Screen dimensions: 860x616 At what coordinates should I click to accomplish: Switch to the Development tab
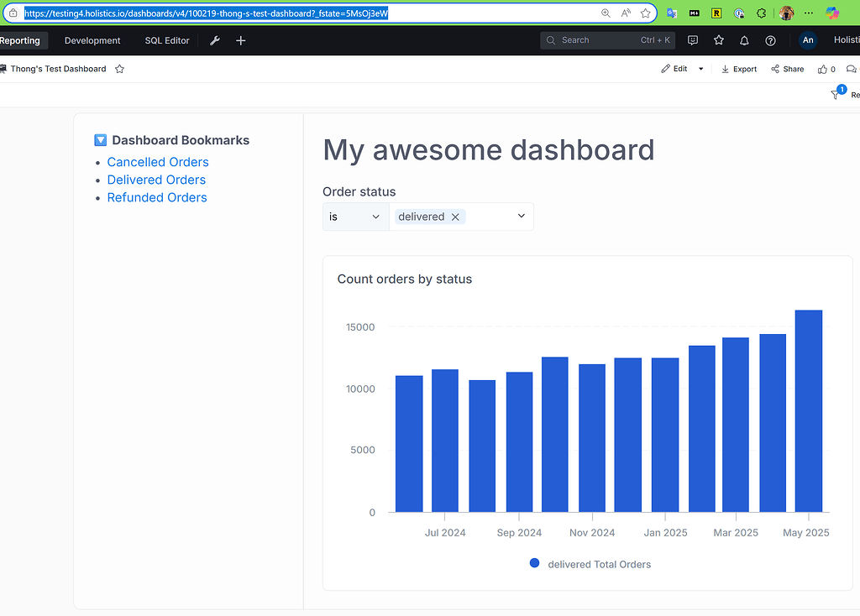[92, 39]
